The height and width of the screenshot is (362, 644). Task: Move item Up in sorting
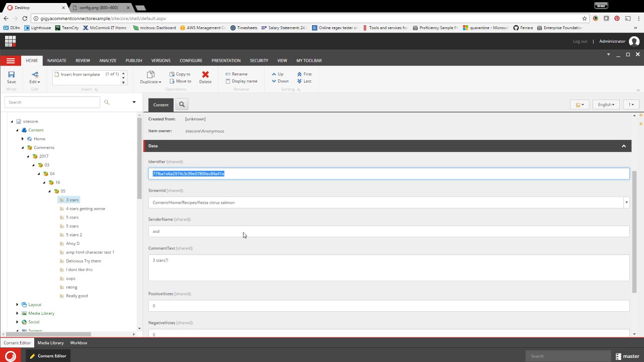278,74
